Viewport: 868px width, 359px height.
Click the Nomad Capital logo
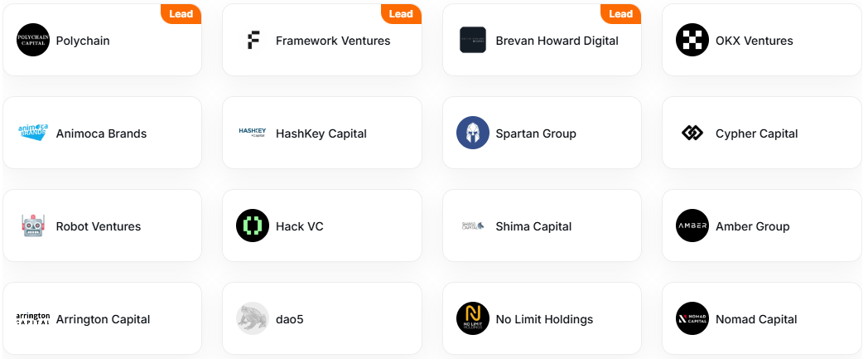pos(692,318)
